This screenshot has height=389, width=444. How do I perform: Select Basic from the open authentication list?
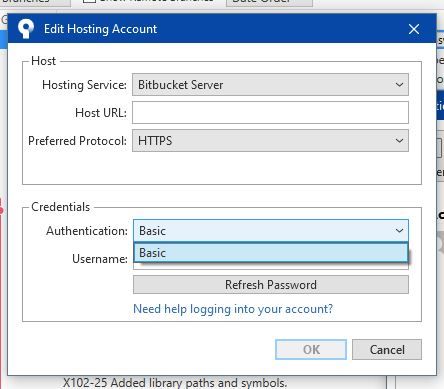[x=271, y=253]
